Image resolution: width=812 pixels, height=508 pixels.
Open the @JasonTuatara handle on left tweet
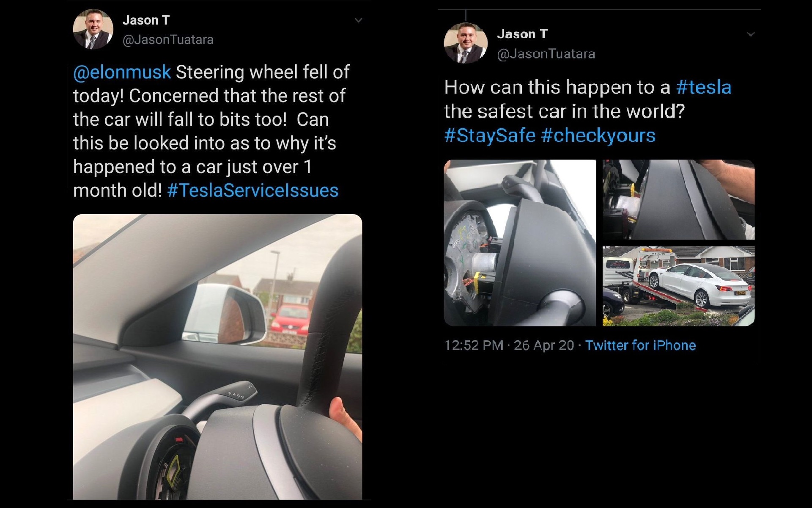coord(168,40)
